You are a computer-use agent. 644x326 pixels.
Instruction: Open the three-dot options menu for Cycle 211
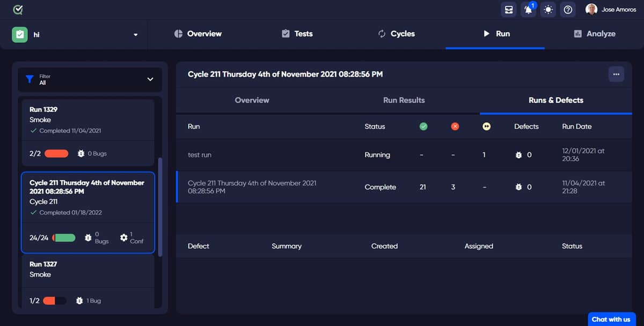coord(616,74)
